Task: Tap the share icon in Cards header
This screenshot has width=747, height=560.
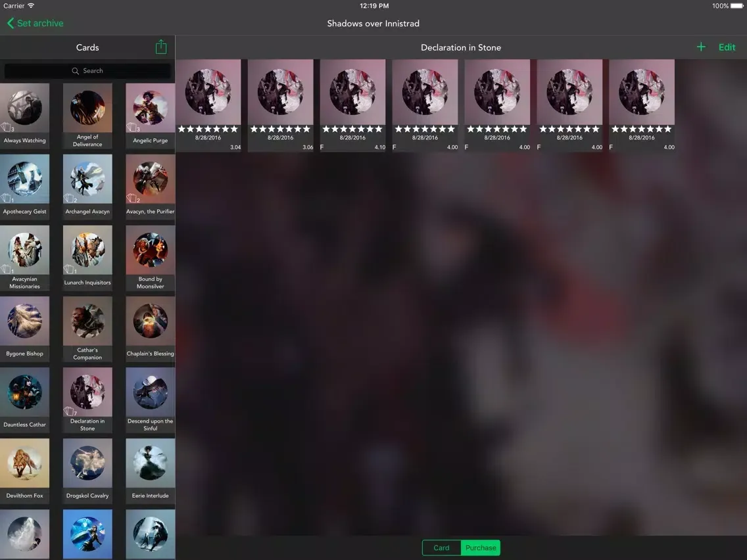Action: coord(161,47)
